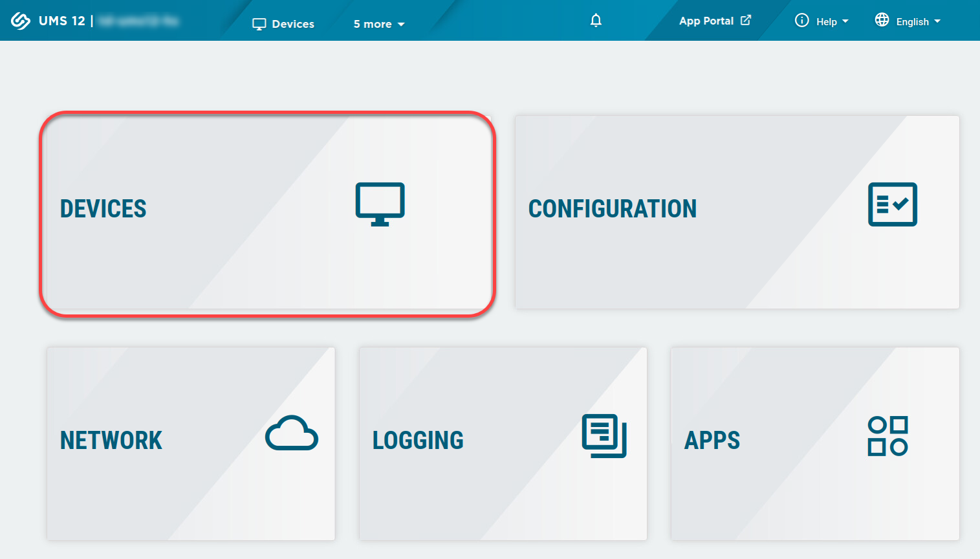Go to the NETWORK tile

(111, 441)
